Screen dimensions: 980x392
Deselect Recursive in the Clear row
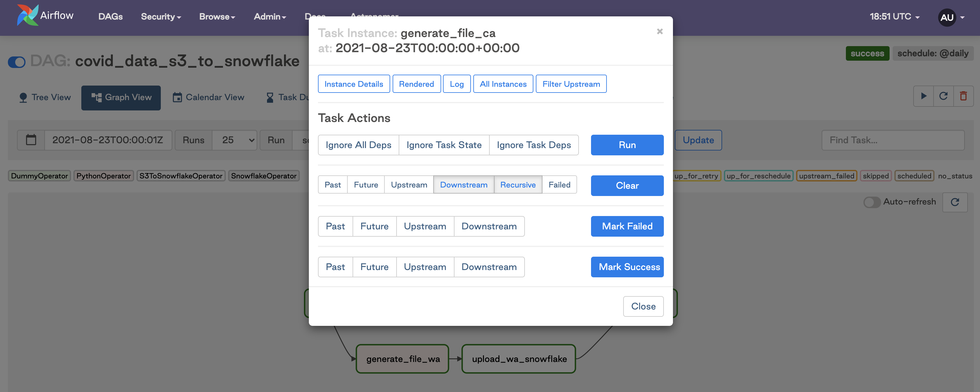(518, 184)
